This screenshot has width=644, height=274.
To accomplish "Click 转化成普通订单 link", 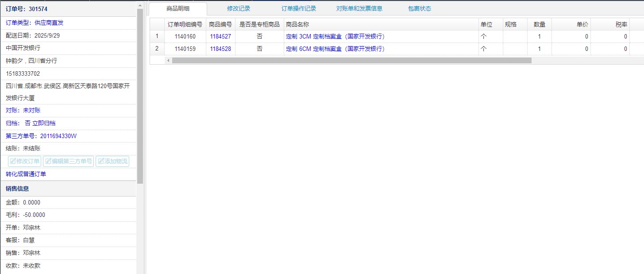I will [26, 174].
